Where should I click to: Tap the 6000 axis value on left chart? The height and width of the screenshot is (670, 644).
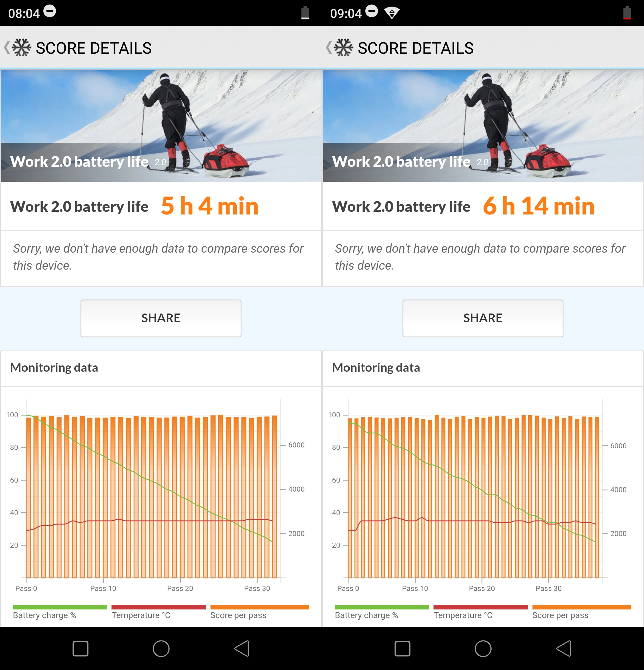296,445
